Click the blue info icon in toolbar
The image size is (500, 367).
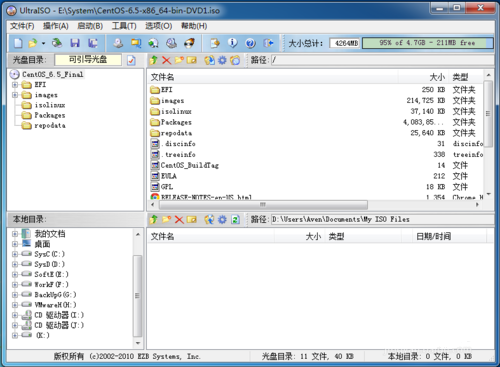tap(232, 43)
